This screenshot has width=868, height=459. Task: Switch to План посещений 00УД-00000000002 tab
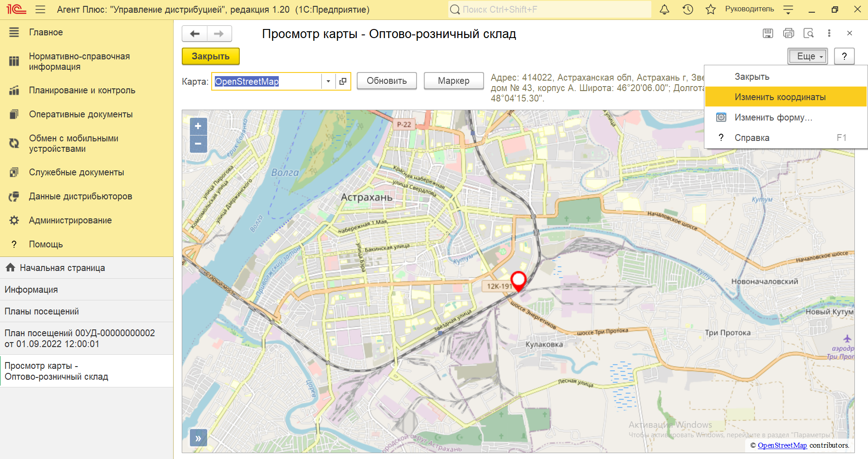87,338
